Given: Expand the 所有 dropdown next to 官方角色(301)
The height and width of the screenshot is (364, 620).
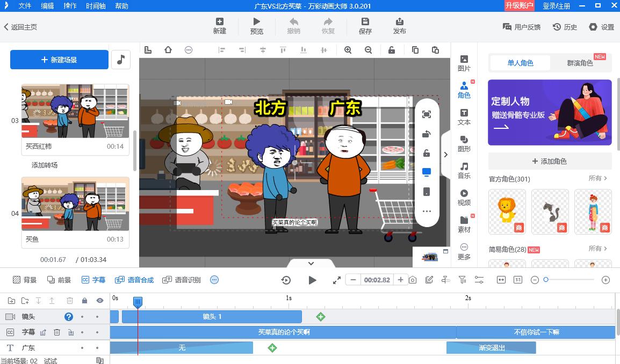Looking at the screenshot, I should (596, 179).
